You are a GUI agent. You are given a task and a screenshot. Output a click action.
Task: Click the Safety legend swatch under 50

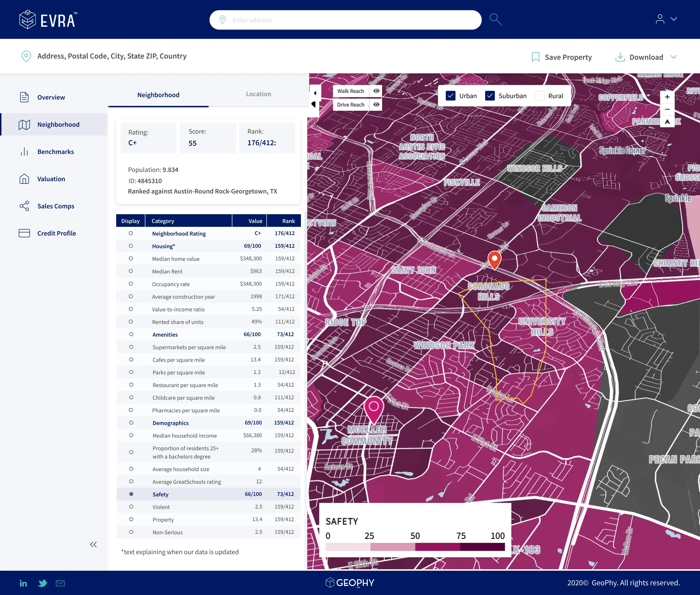437,547
